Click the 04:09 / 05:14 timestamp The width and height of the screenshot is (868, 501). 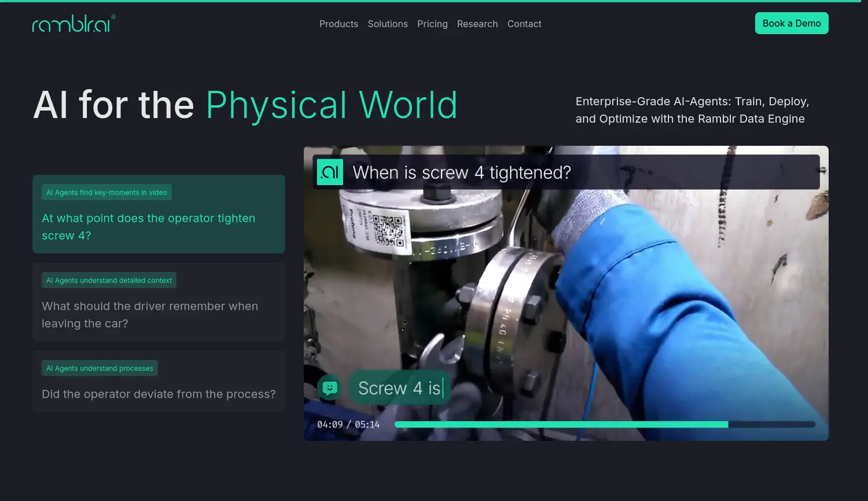click(x=348, y=425)
